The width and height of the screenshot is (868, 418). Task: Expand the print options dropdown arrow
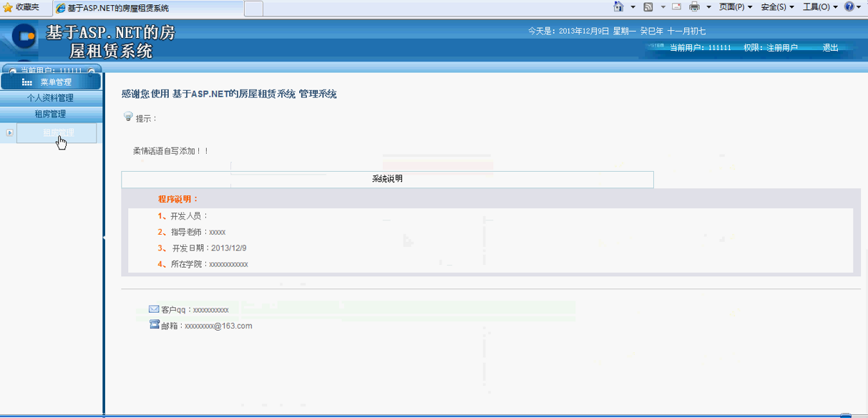(x=708, y=7)
